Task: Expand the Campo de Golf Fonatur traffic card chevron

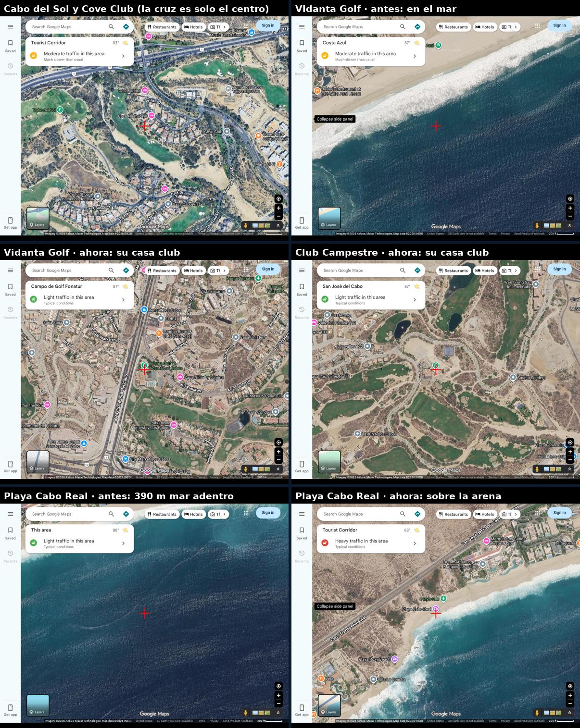Action: pyautogui.click(x=124, y=300)
